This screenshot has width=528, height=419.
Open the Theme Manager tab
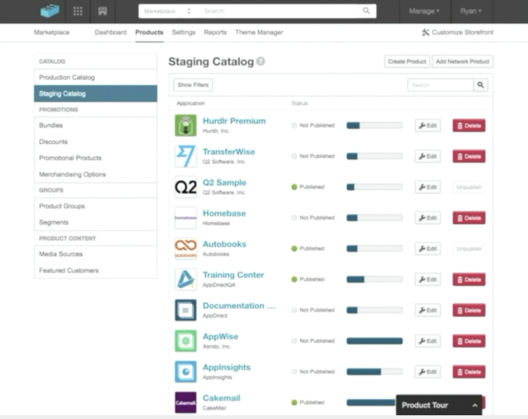(259, 32)
